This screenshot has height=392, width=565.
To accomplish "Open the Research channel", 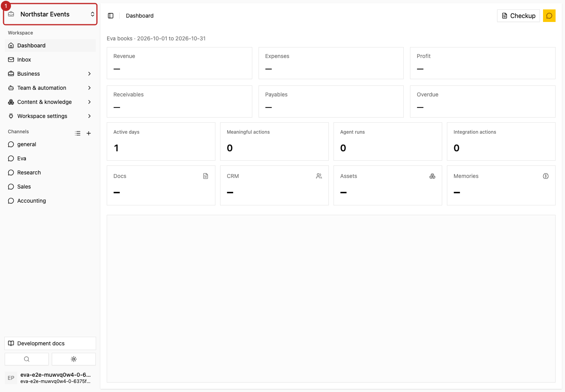I will point(50,172).
